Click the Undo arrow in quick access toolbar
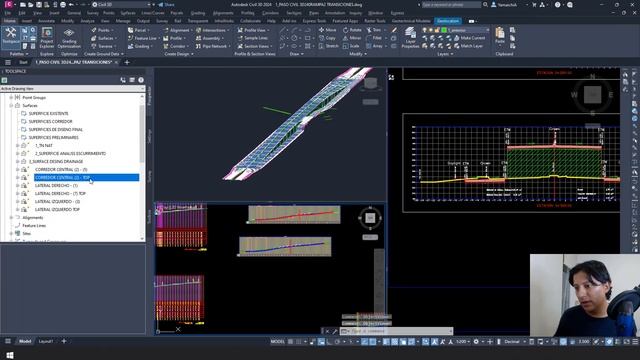Image resolution: width=640 pixels, height=360 pixels. [71, 4]
